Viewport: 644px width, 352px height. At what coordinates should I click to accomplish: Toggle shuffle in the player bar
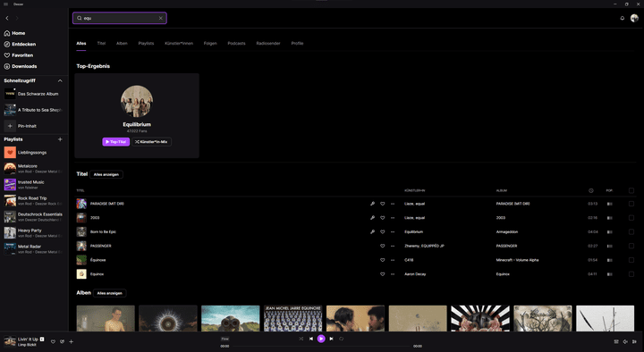tap(301, 339)
